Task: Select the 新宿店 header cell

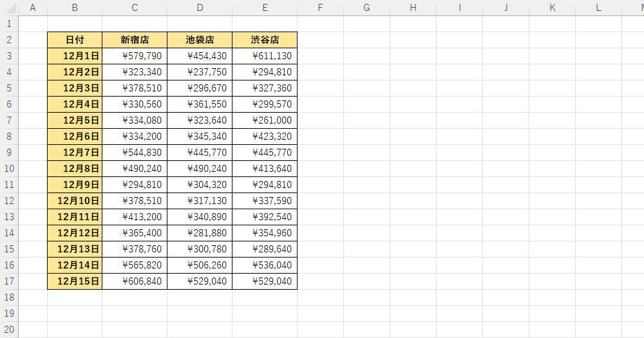Action: coord(135,40)
